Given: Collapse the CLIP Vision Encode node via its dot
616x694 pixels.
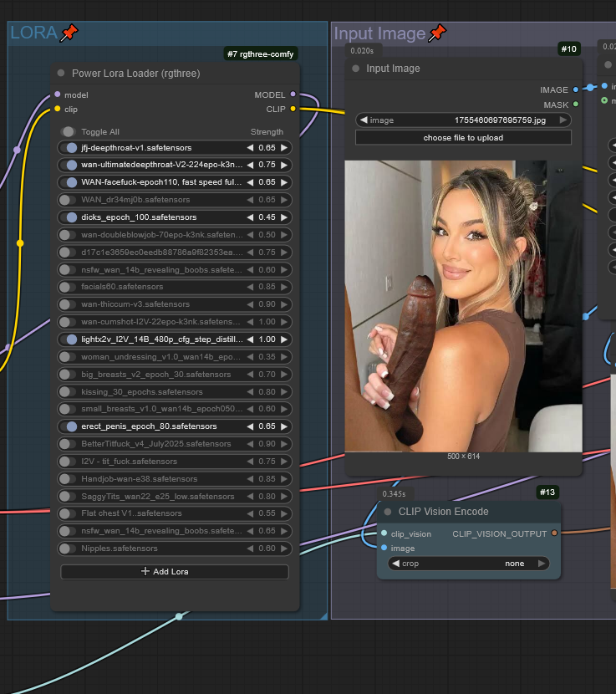Looking at the screenshot, I should click(x=388, y=512).
